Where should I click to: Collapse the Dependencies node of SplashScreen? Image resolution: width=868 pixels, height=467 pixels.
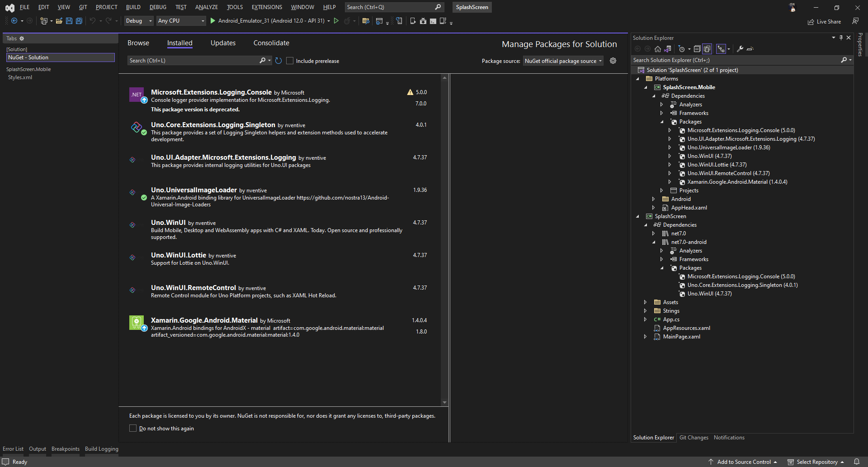646,224
